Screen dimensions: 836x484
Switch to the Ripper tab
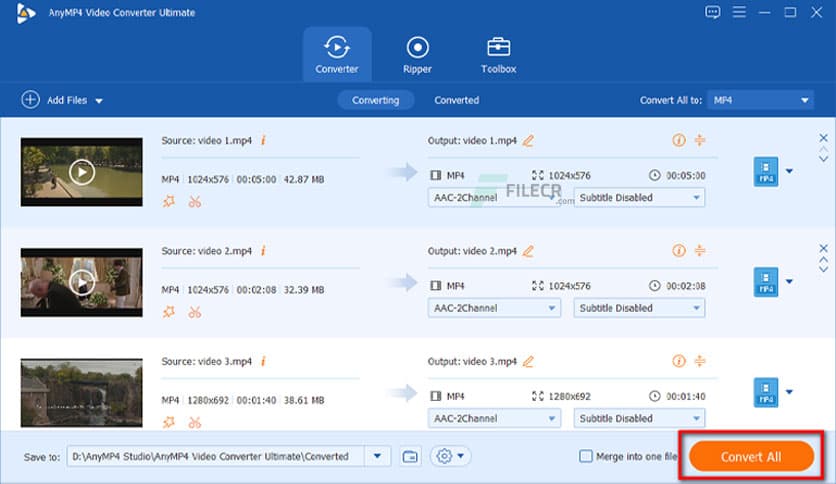pos(417,53)
